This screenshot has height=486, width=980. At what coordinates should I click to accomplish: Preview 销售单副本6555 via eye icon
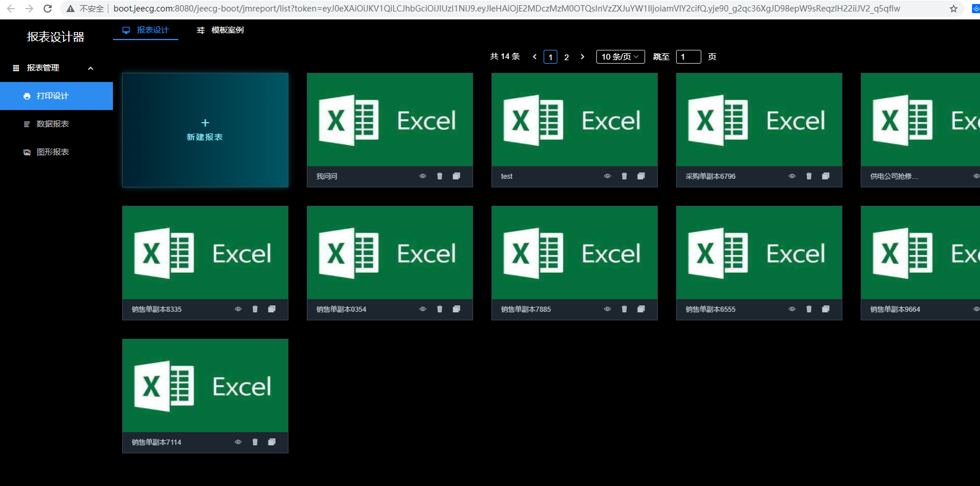point(792,309)
